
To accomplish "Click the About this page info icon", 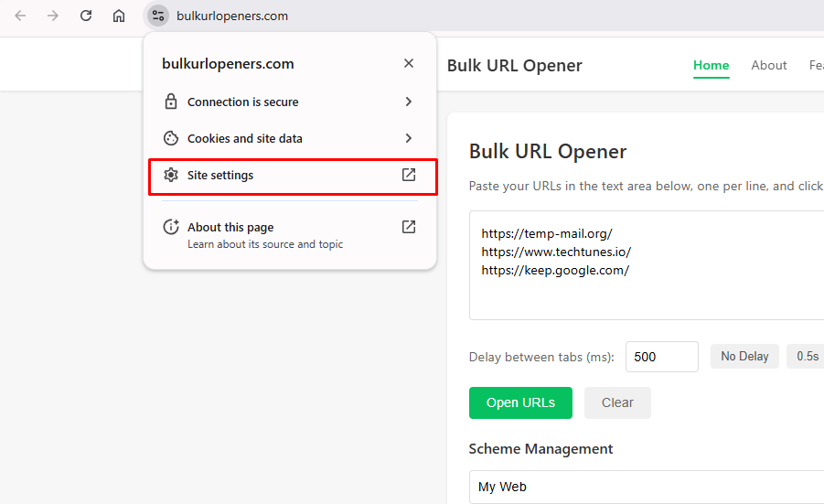I will (x=171, y=227).
